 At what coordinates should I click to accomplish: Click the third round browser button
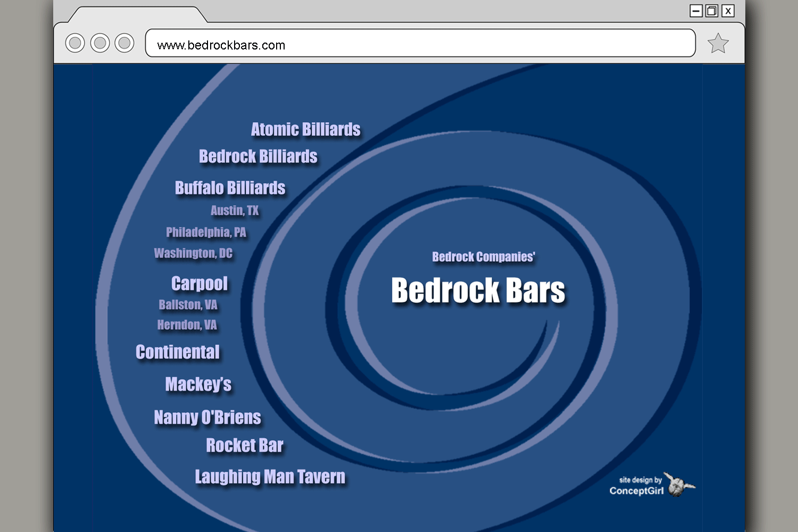pos(124,43)
